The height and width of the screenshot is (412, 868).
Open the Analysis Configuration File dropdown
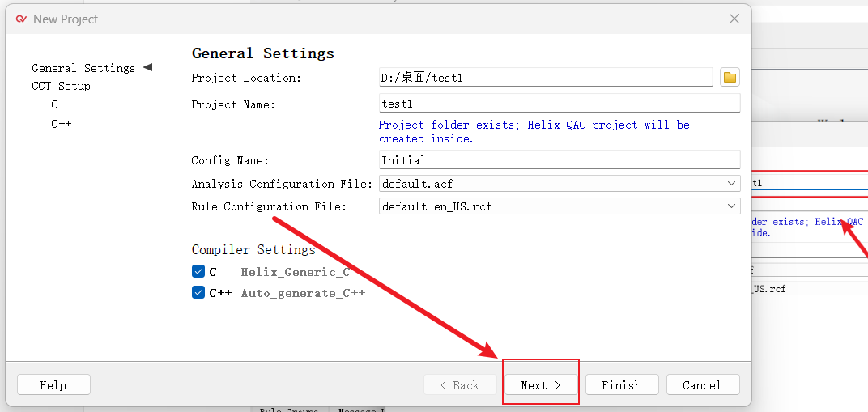pyautogui.click(x=560, y=183)
